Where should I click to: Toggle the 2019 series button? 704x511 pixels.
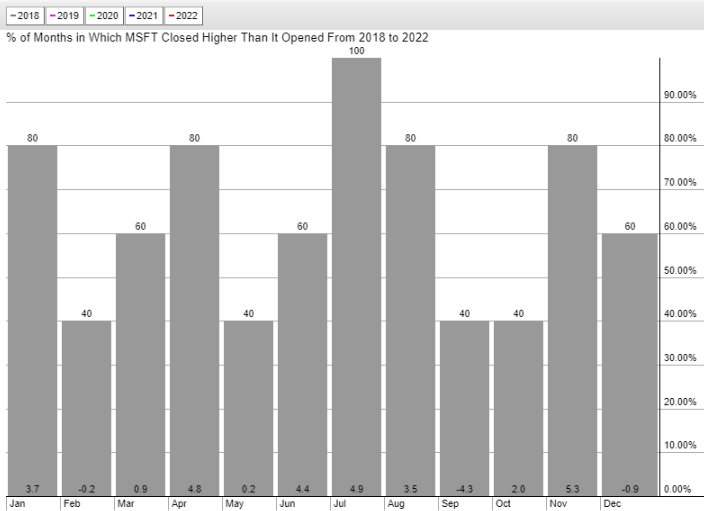[x=65, y=16]
